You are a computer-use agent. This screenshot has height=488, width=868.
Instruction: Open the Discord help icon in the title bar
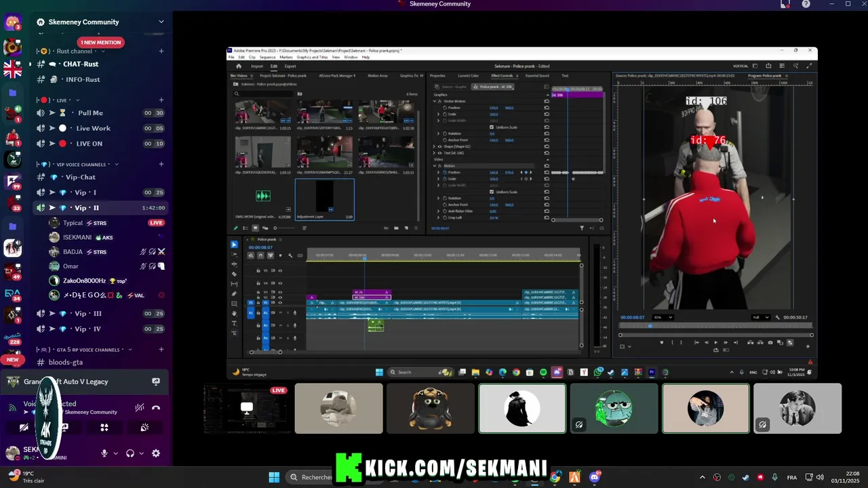tap(806, 4)
